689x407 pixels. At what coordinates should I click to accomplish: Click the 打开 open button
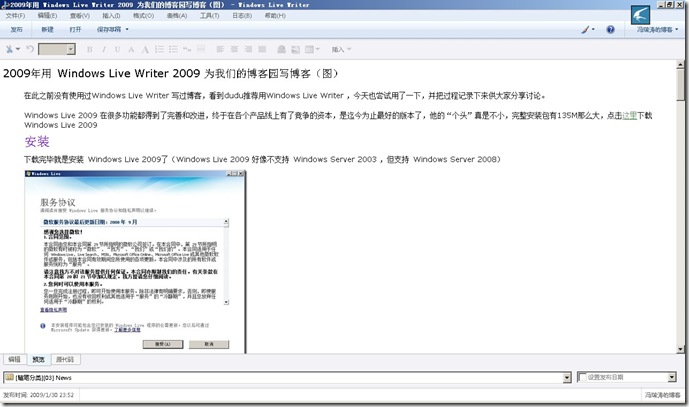(76, 29)
